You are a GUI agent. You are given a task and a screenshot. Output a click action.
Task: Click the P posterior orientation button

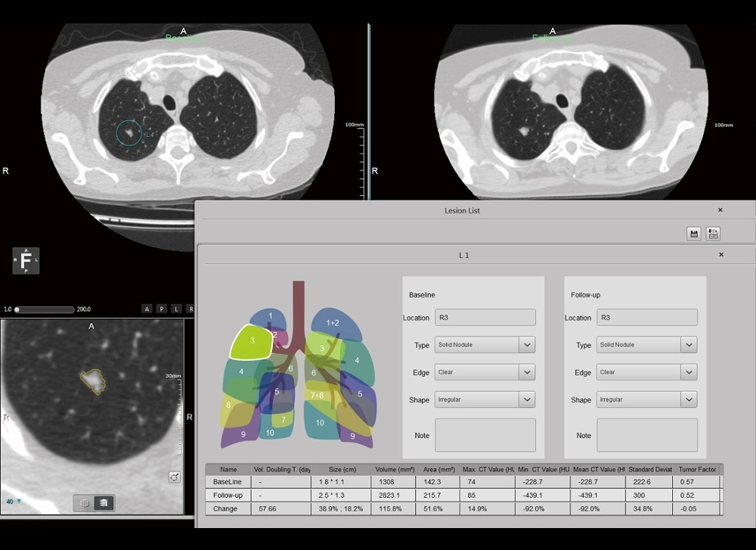(162, 309)
